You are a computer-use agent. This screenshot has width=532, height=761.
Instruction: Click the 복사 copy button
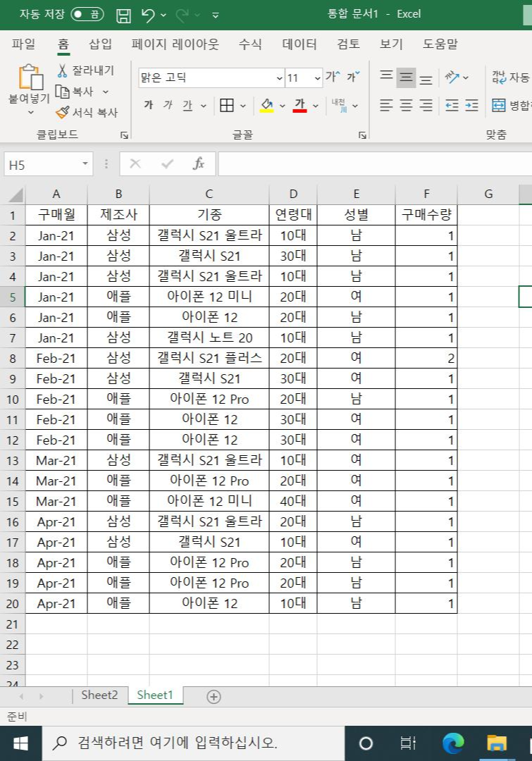point(74,91)
